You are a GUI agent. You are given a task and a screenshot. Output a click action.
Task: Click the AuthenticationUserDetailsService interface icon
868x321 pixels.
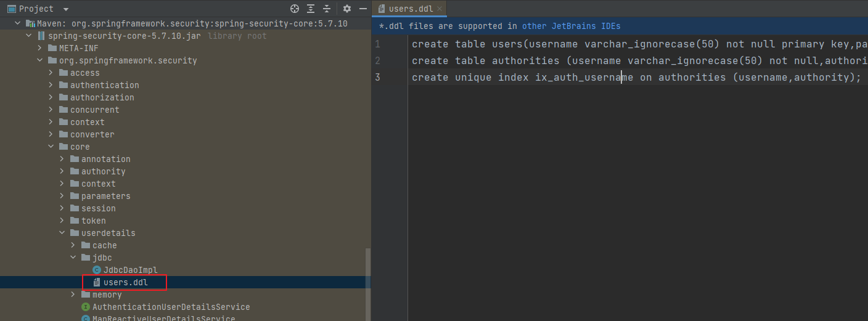click(x=86, y=307)
